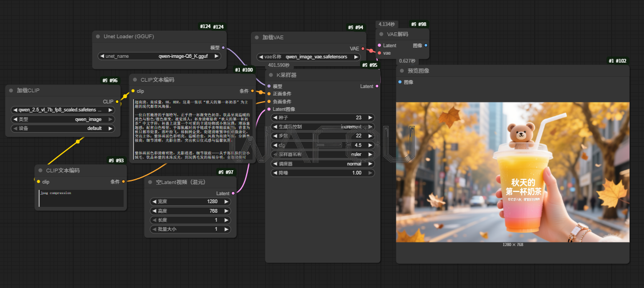Click the vae input socket on VAE解码
This screenshot has width=644, height=288.
pyautogui.click(x=379, y=53)
